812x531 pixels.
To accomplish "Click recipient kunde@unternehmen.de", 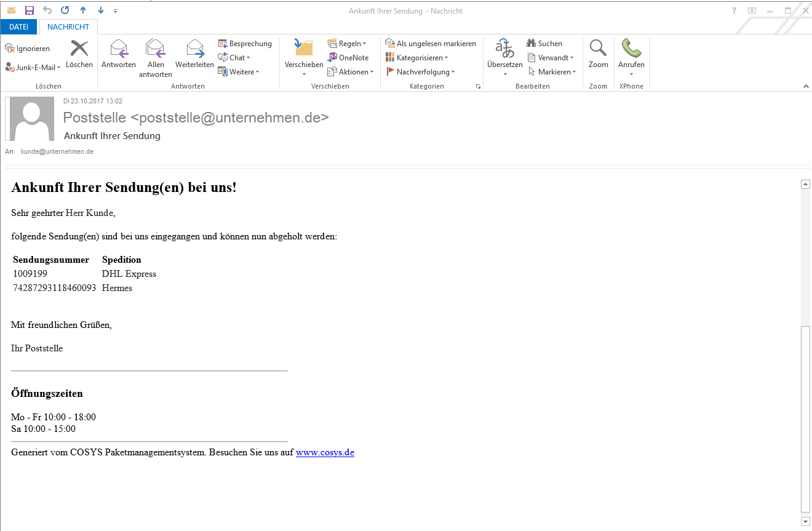I will coord(57,151).
